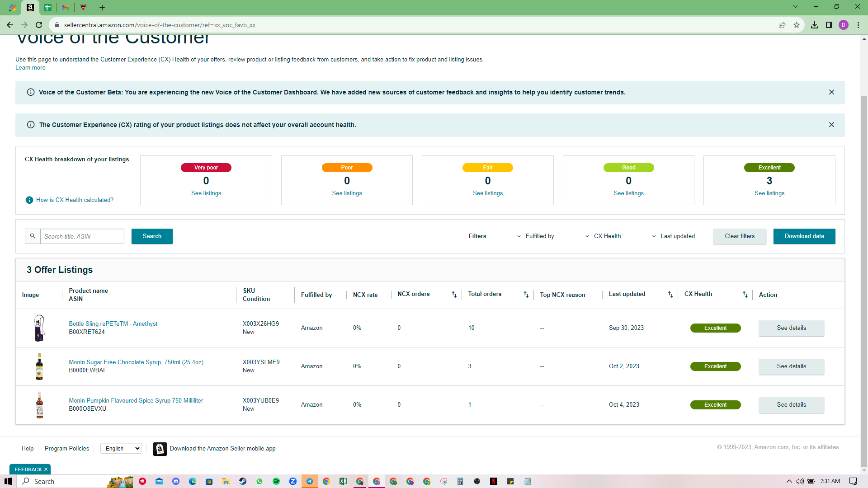Click the Search button
This screenshot has width=868, height=488.
coord(152,236)
